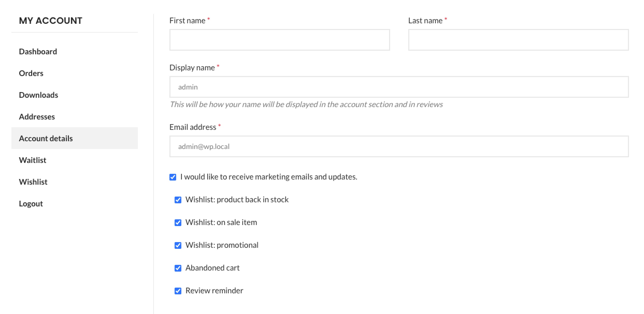
Task: Toggle the Abandoned cart checkbox
Action: click(178, 268)
